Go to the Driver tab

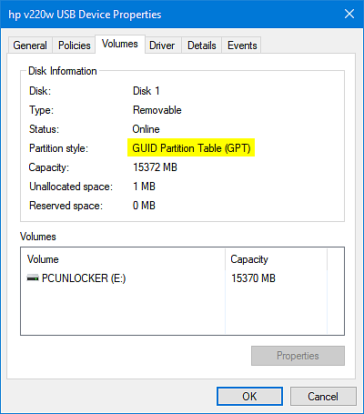point(162,45)
